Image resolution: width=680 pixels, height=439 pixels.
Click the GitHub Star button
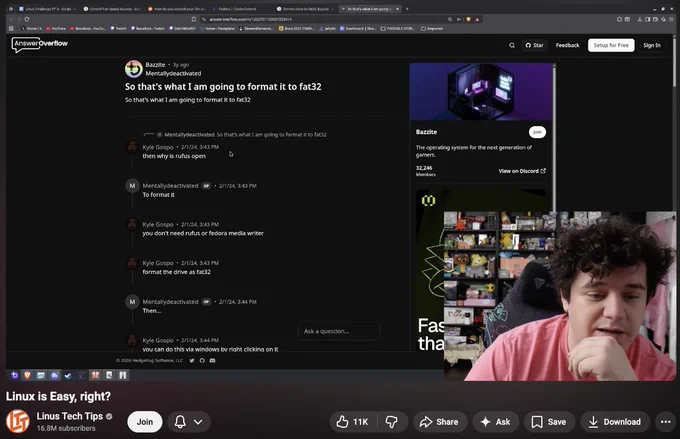(x=534, y=45)
